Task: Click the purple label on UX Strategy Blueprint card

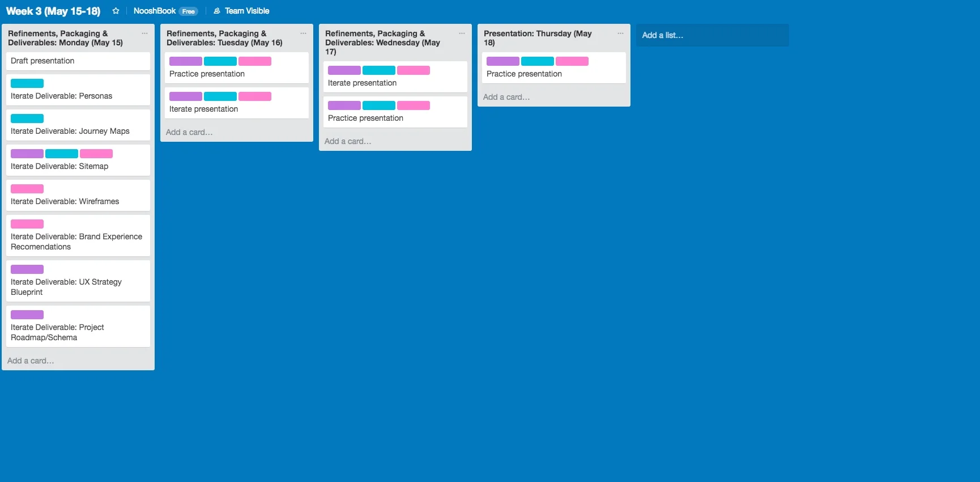Action: click(27, 269)
